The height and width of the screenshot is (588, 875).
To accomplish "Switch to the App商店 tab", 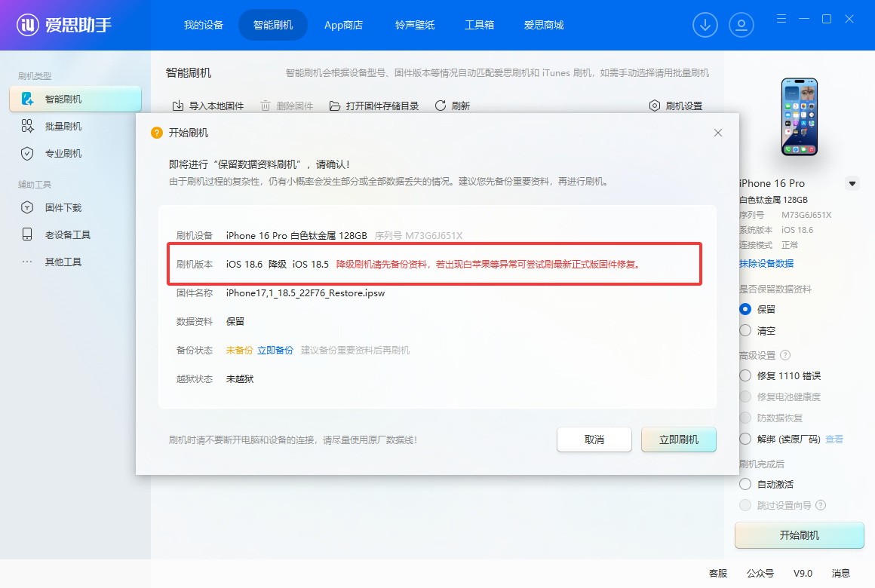I will pos(343,25).
